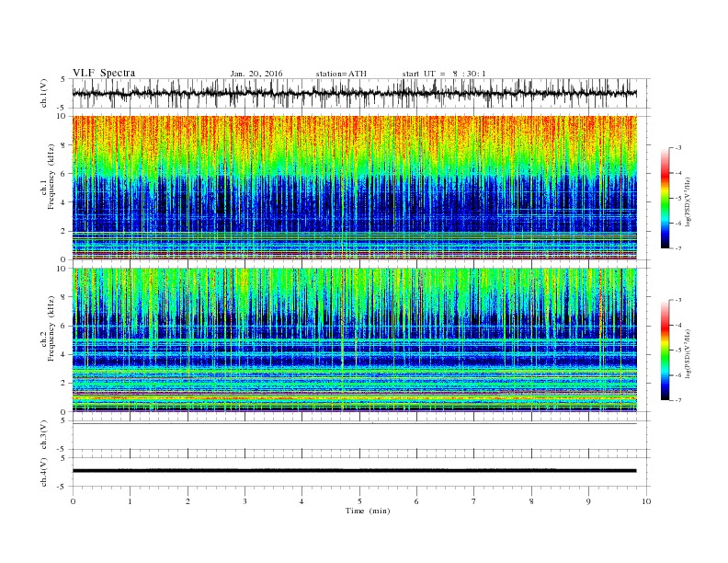Click the "station=ATH" header label
Screen dimensions: 728x563
[x=341, y=74]
